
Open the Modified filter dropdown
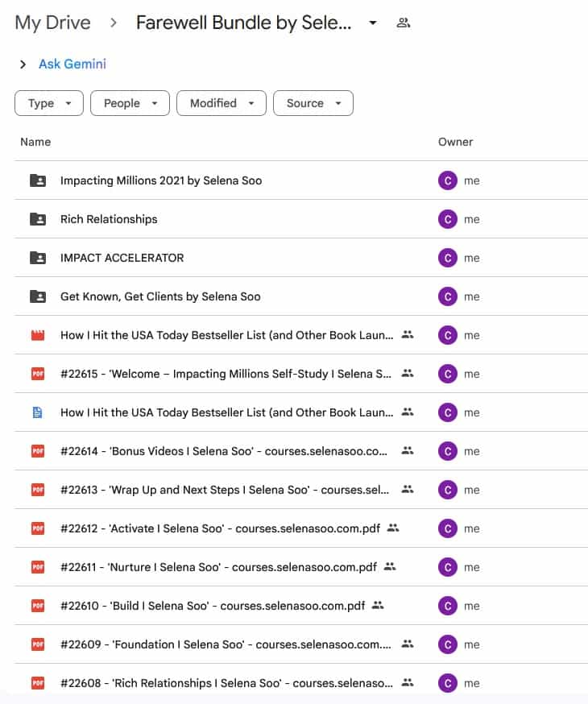(222, 103)
